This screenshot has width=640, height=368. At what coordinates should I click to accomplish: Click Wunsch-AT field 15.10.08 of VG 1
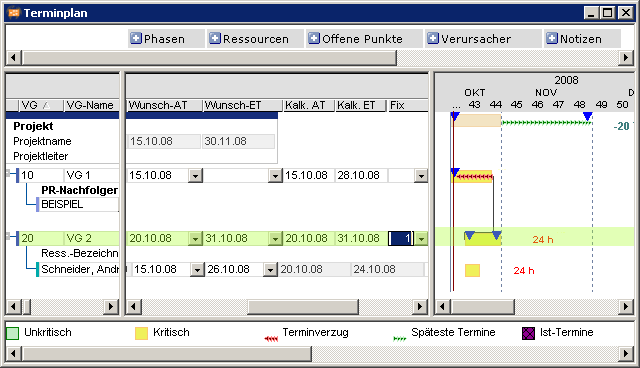pos(158,175)
